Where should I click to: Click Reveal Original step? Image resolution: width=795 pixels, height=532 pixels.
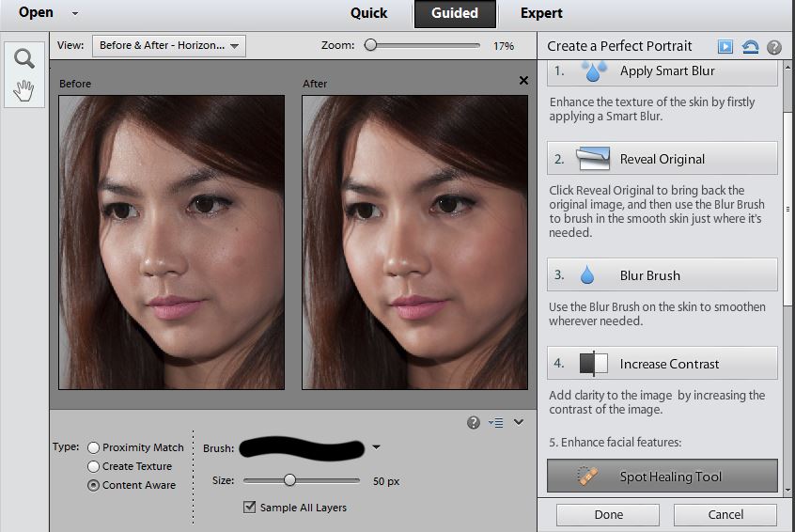pyautogui.click(x=662, y=159)
